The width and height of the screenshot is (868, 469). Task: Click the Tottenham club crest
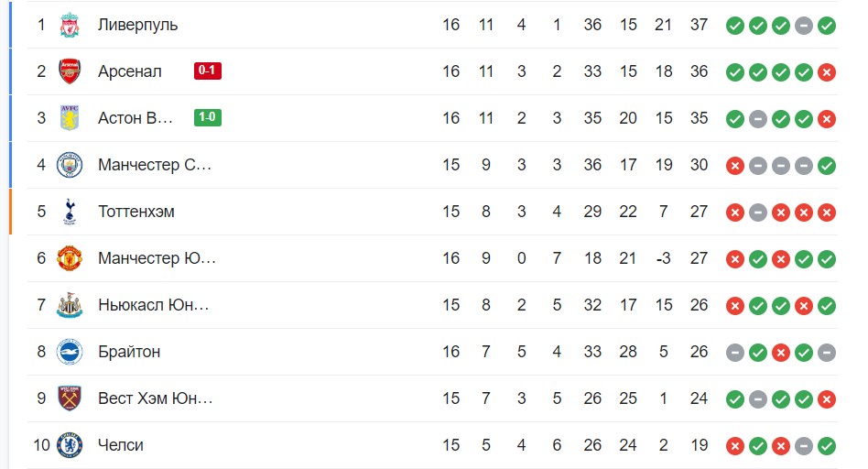(70, 212)
